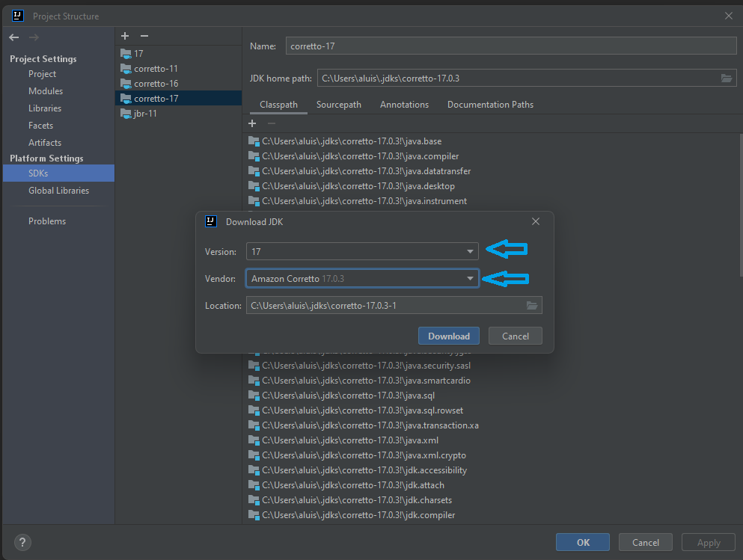Click the Apply button
The width and height of the screenshot is (743, 560).
click(x=709, y=543)
